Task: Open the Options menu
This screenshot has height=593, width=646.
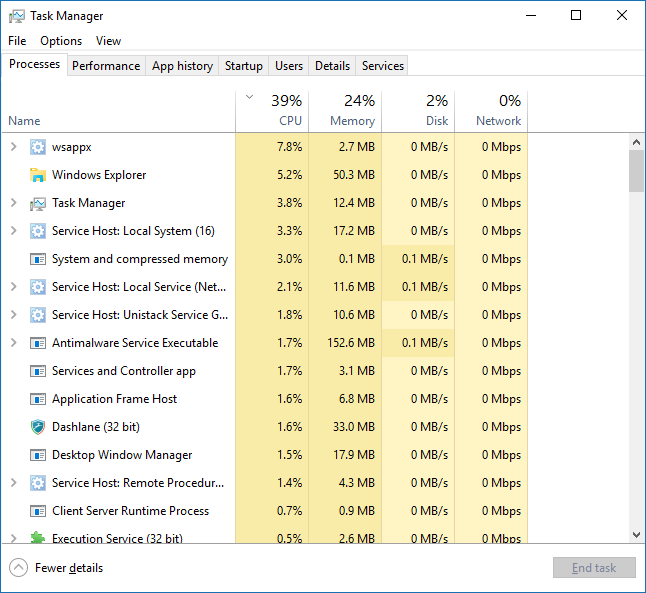Action: [x=61, y=41]
